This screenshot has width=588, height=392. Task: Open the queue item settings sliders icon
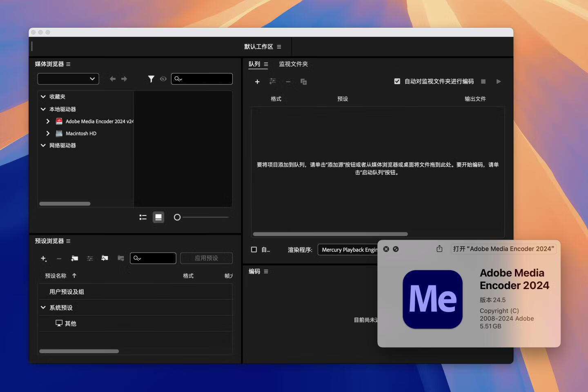[273, 81]
